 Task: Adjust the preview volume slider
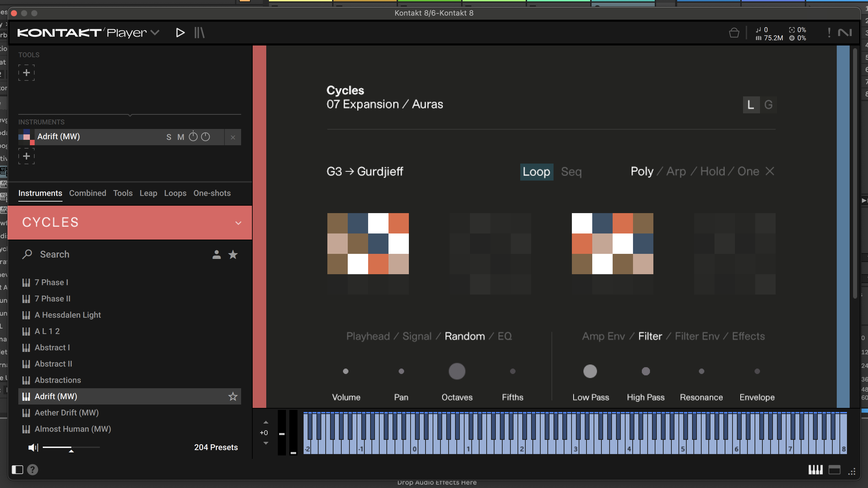click(71, 448)
